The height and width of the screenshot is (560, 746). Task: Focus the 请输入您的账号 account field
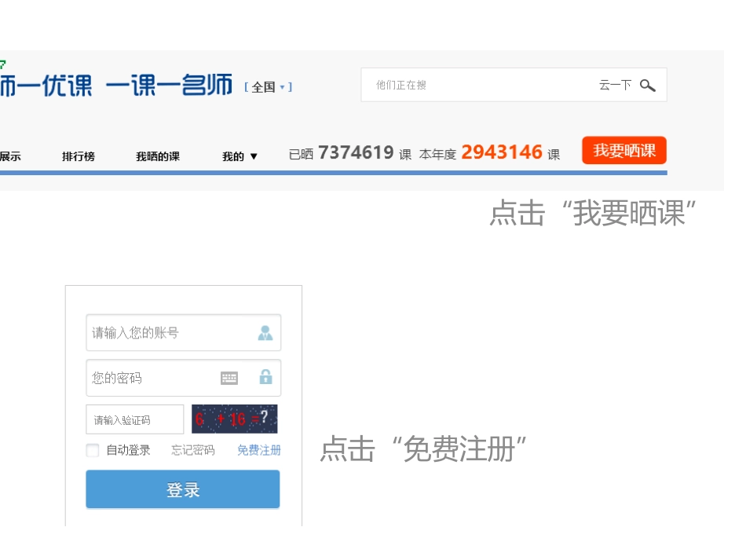[x=184, y=332]
